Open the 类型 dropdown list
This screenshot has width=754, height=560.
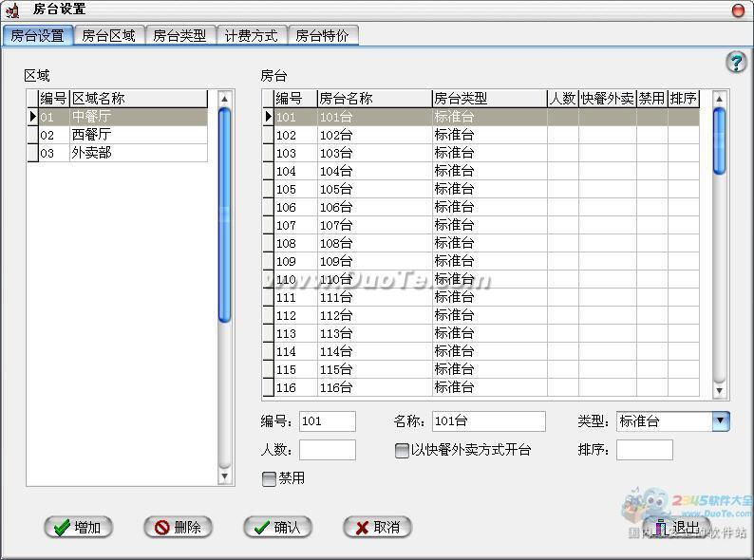coord(720,421)
